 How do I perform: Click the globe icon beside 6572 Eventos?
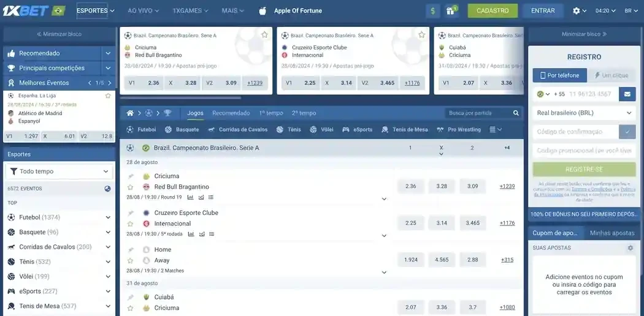tap(107, 189)
